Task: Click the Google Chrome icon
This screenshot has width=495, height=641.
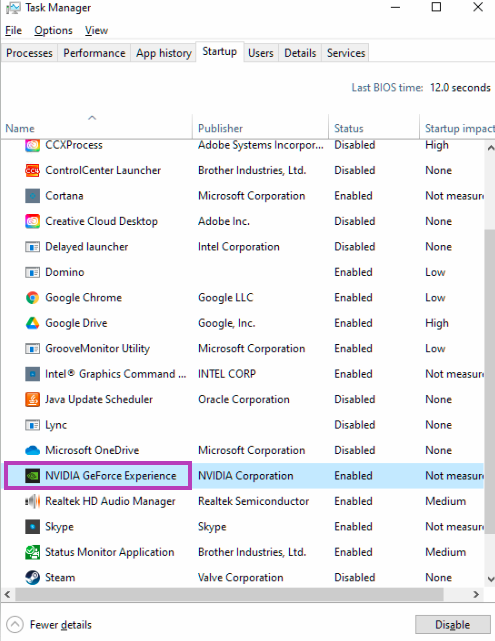Action: [x=32, y=298]
